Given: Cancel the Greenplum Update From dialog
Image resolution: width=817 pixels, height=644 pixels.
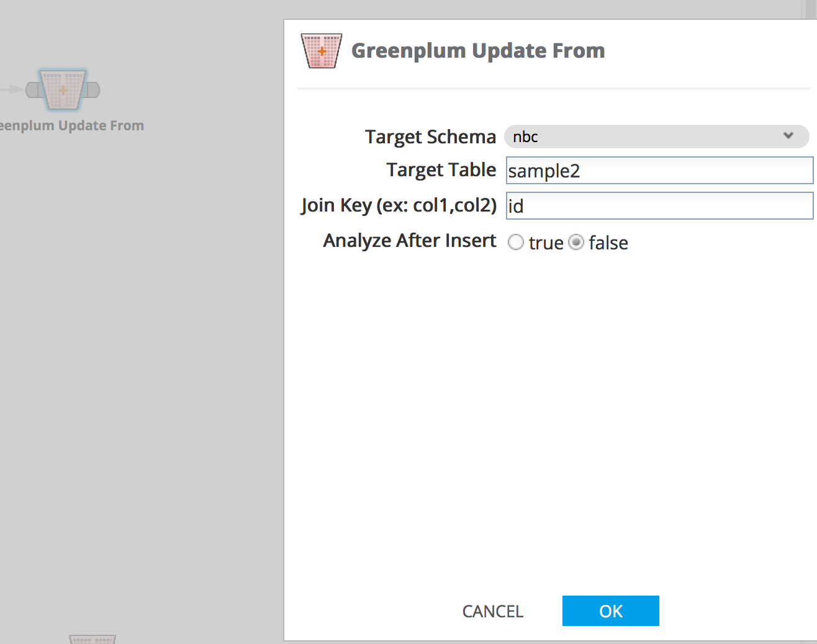Looking at the screenshot, I should 492,610.
